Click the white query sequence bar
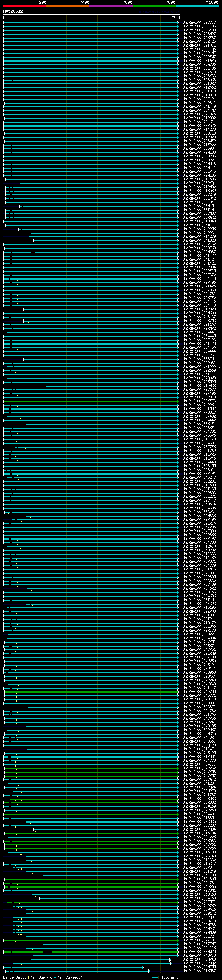 click(92, 15)
